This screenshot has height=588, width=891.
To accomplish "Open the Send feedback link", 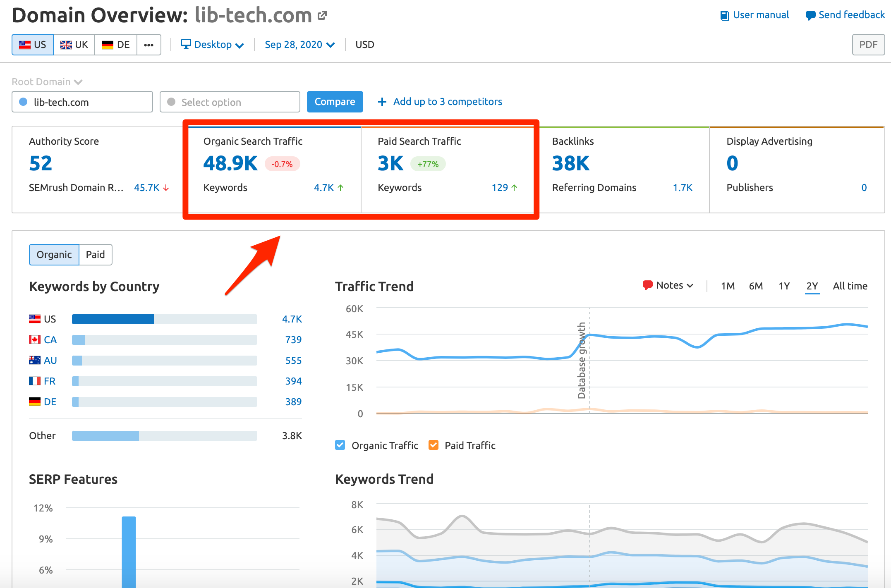I will click(851, 15).
